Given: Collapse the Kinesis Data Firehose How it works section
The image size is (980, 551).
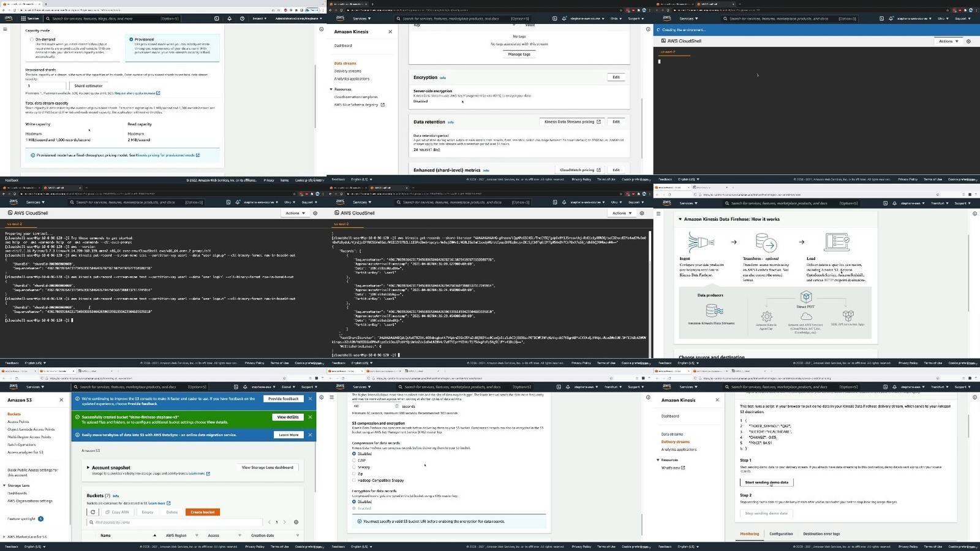Looking at the screenshot, I should [x=680, y=219].
